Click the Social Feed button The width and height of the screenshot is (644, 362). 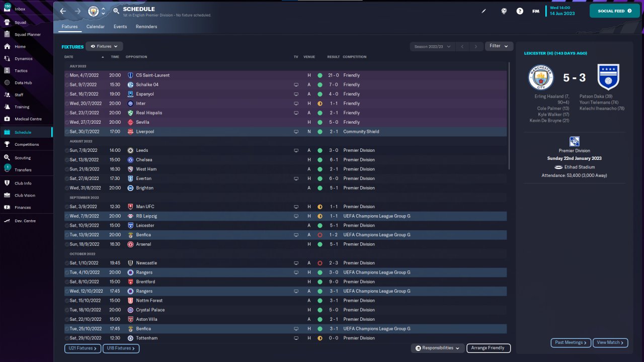615,11
